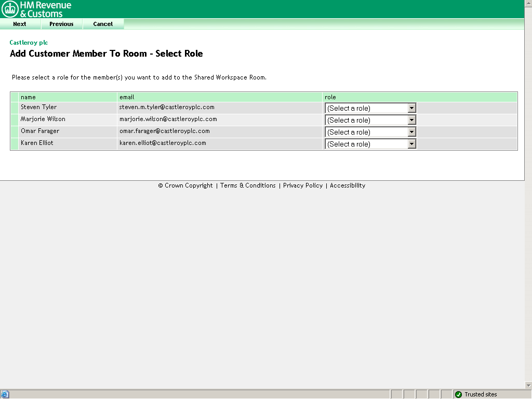The image size is (532, 399).
Task: Click the green Trusted sites security icon
Action: click(x=458, y=394)
